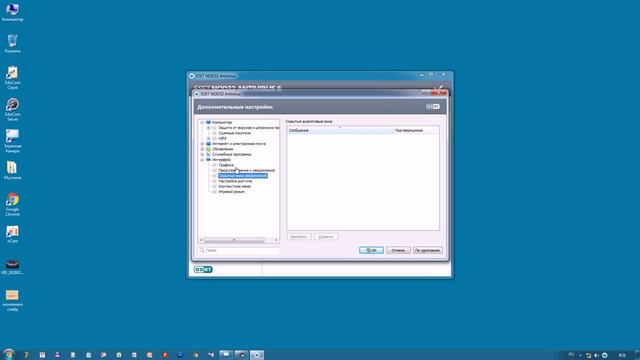Select the Муслима folder on desktop
The height and width of the screenshot is (360, 640).
[12, 170]
